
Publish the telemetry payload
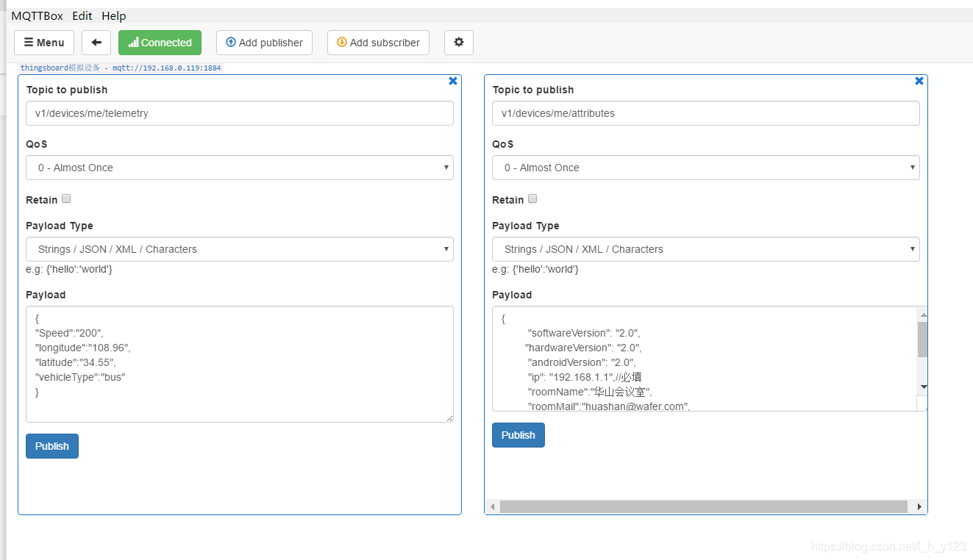point(52,446)
